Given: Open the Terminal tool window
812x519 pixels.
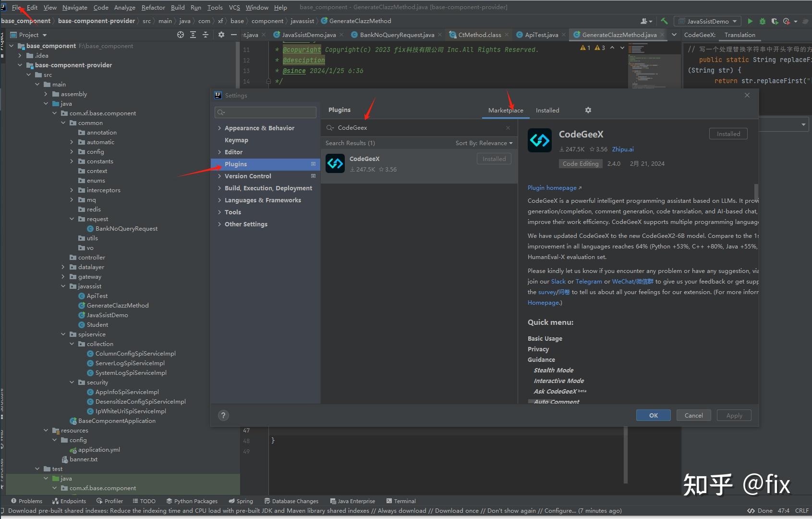Looking at the screenshot, I should click(x=401, y=501).
